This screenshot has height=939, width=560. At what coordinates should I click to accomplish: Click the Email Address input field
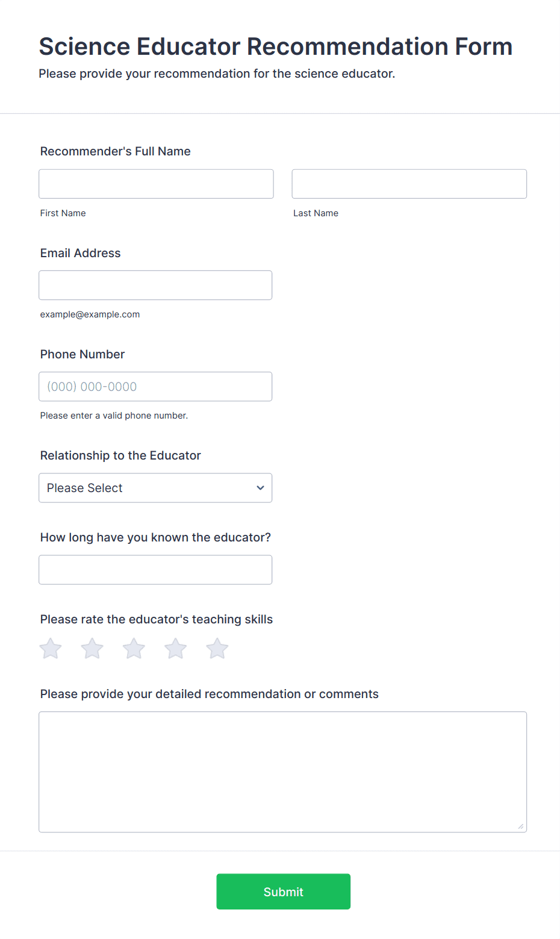[x=155, y=285]
